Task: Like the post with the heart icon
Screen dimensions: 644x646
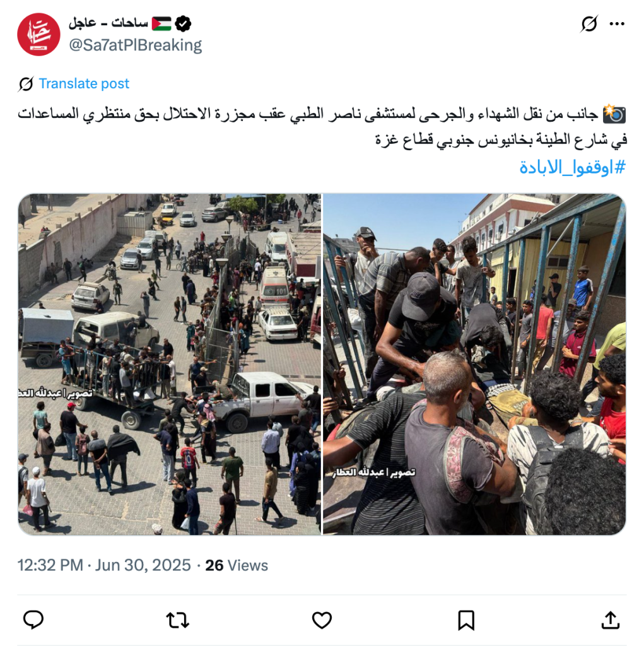Action: [x=322, y=620]
